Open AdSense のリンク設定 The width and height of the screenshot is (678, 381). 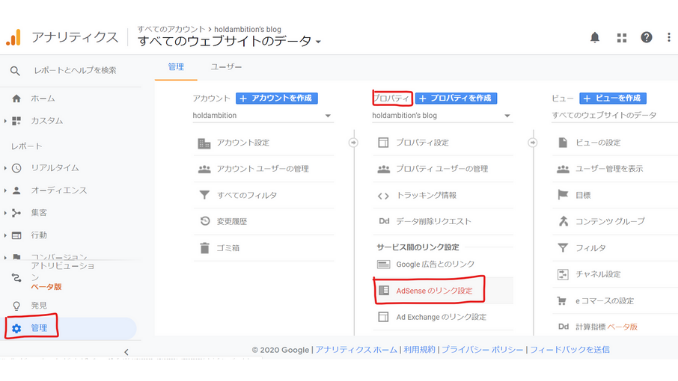click(x=443, y=291)
